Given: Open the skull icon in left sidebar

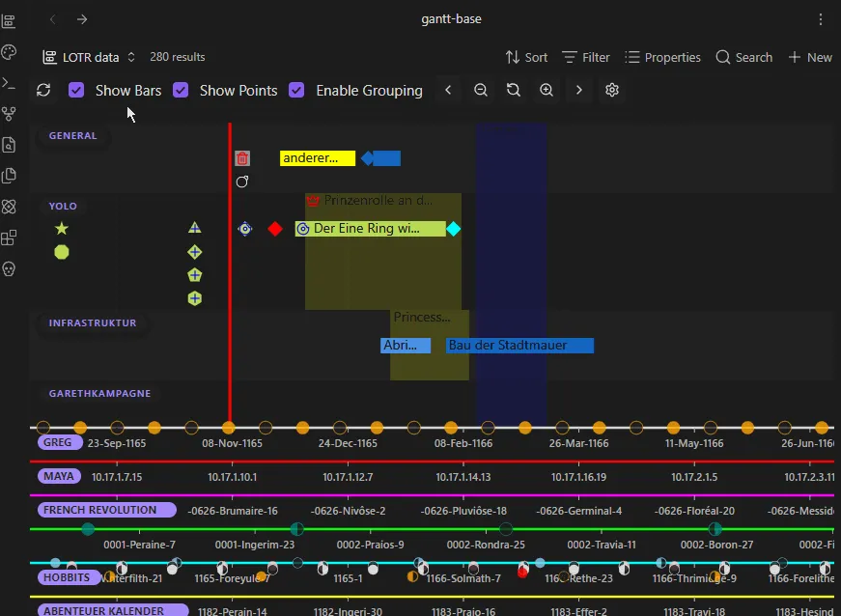Looking at the screenshot, I should point(9,268).
